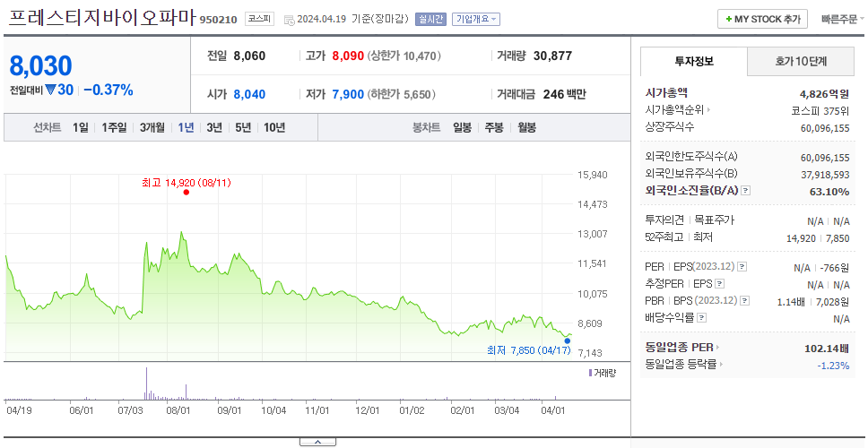Click the 외국인소진율 value 63.10%

pos(829,192)
